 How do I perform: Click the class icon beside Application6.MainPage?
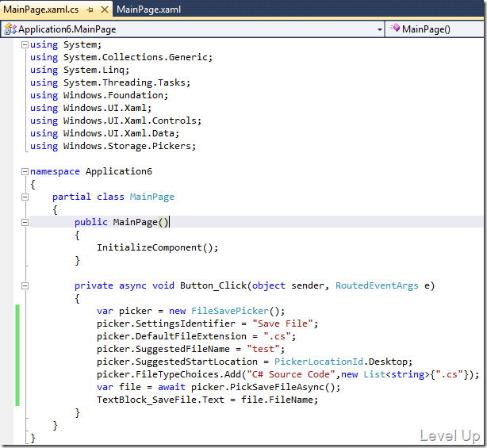point(10,29)
